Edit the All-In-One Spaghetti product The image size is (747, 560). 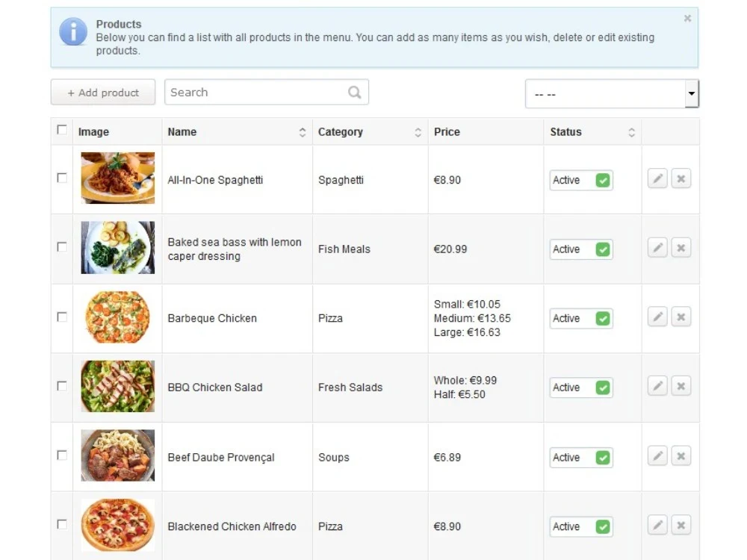(x=657, y=178)
